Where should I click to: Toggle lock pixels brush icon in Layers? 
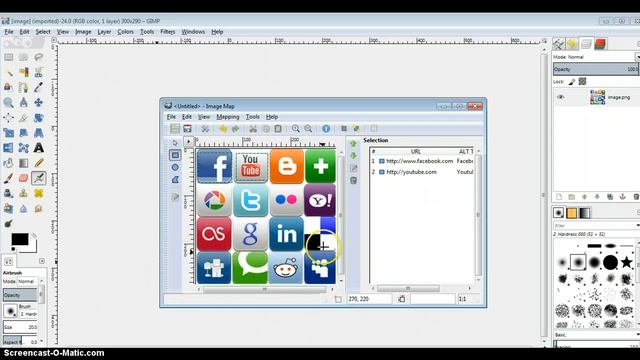[x=572, y=82]
